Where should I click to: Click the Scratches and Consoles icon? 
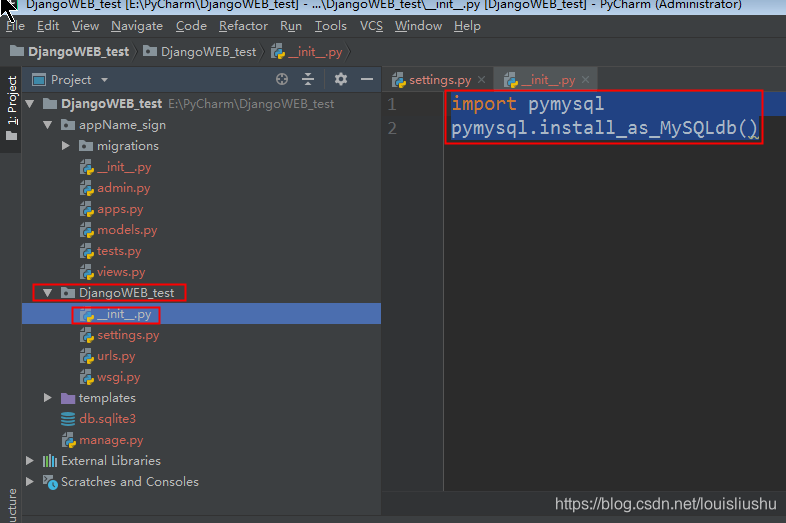pos(50,482)
